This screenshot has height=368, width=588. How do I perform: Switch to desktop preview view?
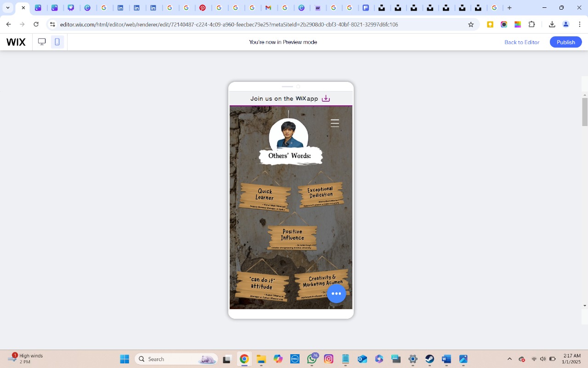[42, 42]
